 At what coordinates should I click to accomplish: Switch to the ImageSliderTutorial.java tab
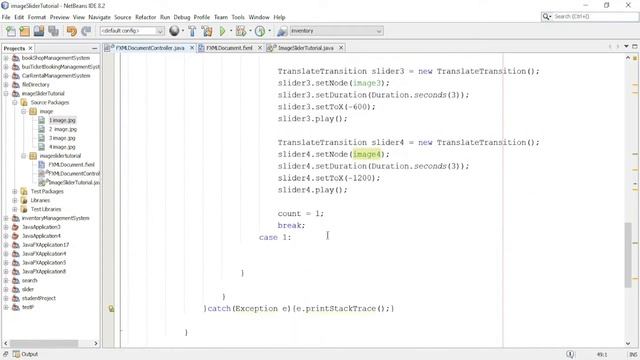pyautogui.click(x=306, y=48)
